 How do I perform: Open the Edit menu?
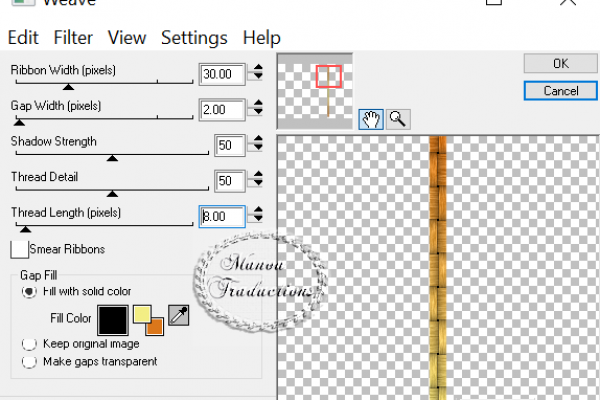(x=23, y=38)
